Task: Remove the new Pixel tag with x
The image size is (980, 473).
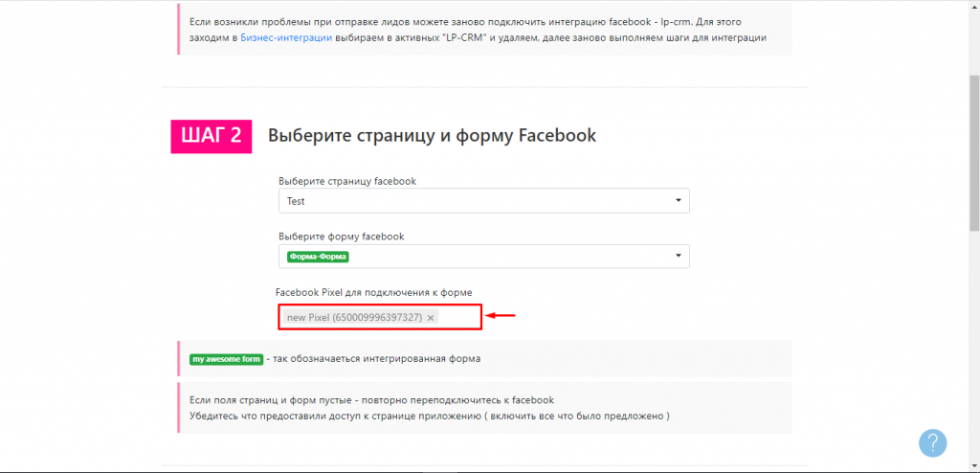Action: (431, 318)
